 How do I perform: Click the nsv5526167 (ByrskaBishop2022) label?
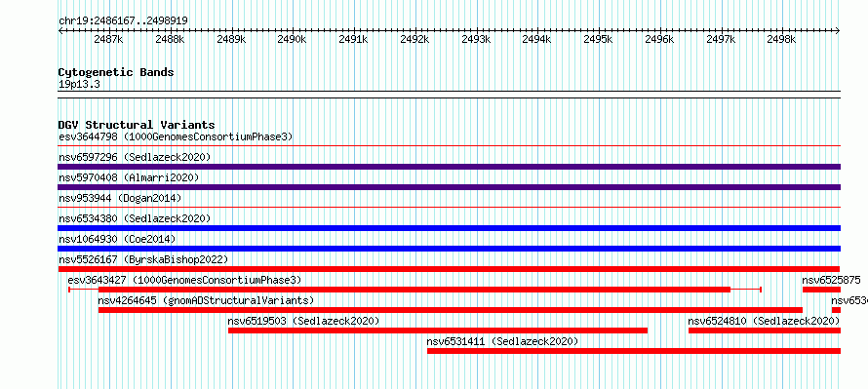[143, 259]
